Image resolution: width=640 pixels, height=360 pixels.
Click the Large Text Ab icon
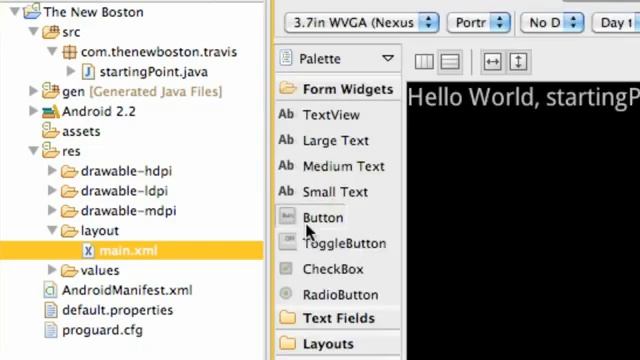click(x=286, y=140)
